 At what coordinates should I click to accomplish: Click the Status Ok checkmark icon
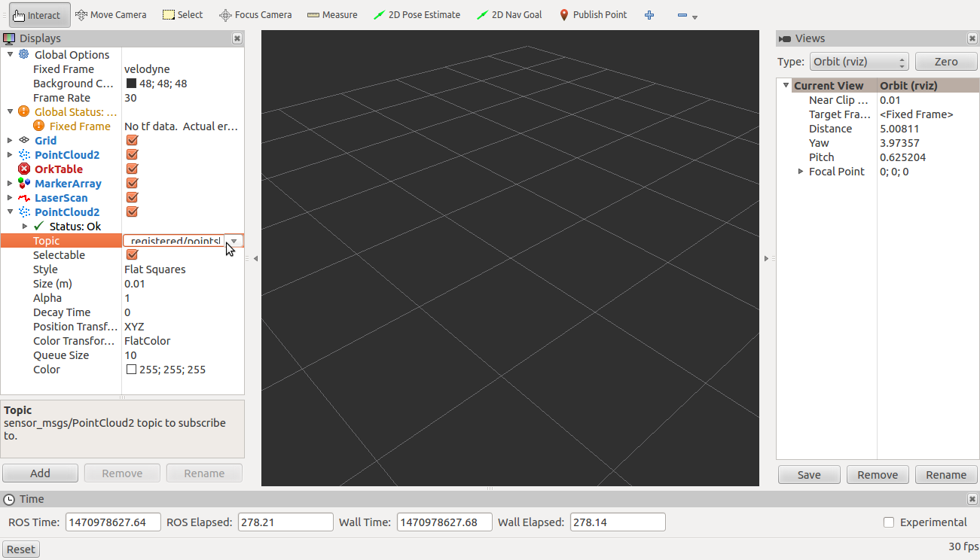pyautogui.click(x=39, y=226)
